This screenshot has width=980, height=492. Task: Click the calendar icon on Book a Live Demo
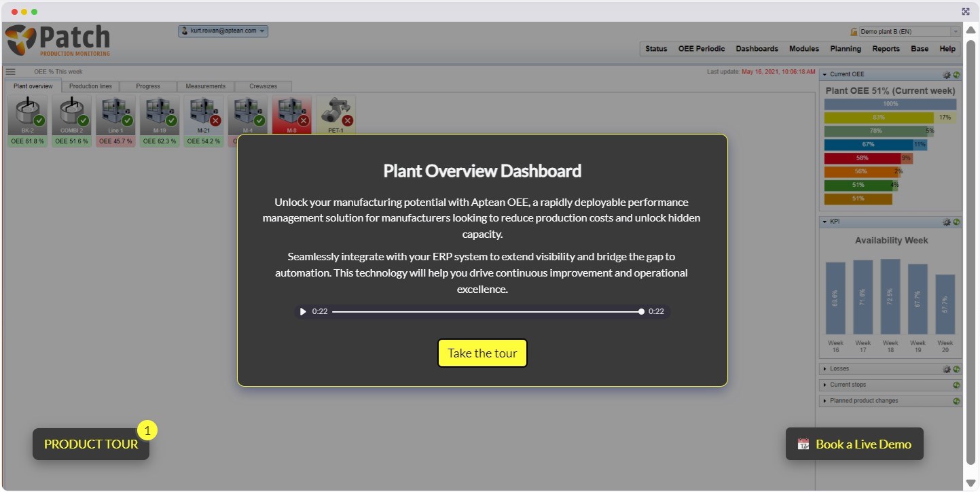[803, 444]
